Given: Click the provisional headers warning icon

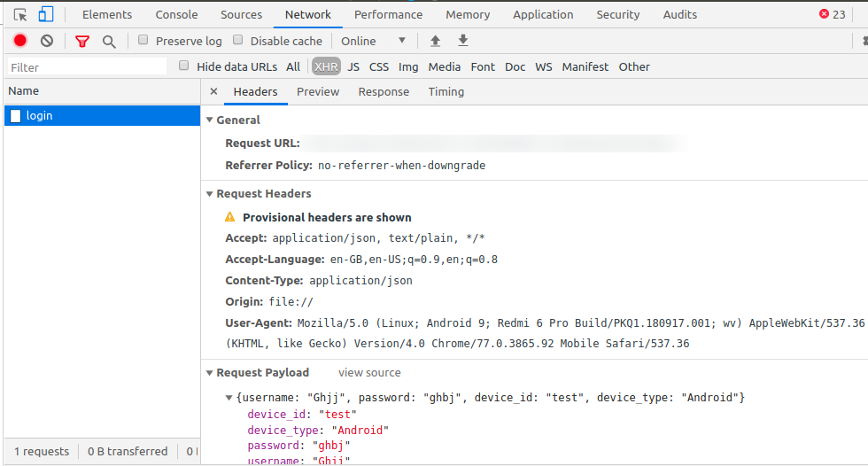Looking at the screenshot, I should pos(229,217).
